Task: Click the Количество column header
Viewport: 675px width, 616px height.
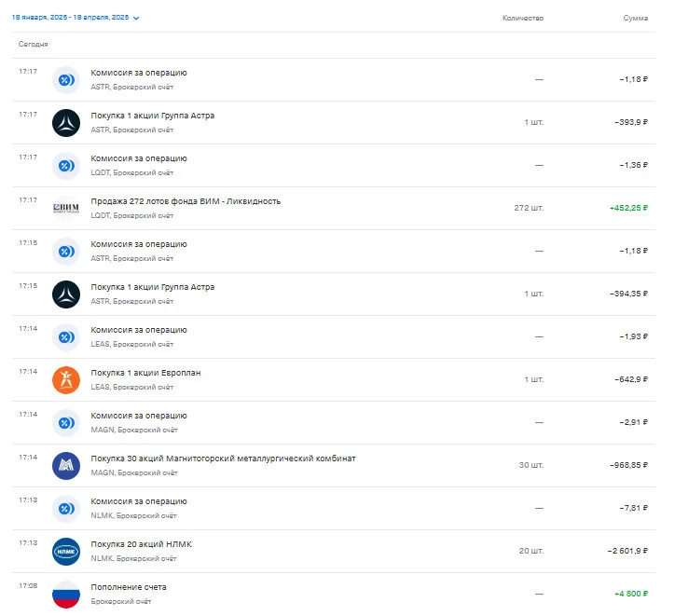Action: tap(523, 18)
